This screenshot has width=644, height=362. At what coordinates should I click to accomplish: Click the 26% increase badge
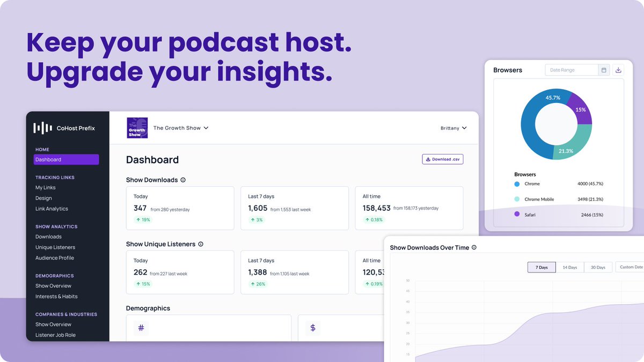(x=258, y=284)
